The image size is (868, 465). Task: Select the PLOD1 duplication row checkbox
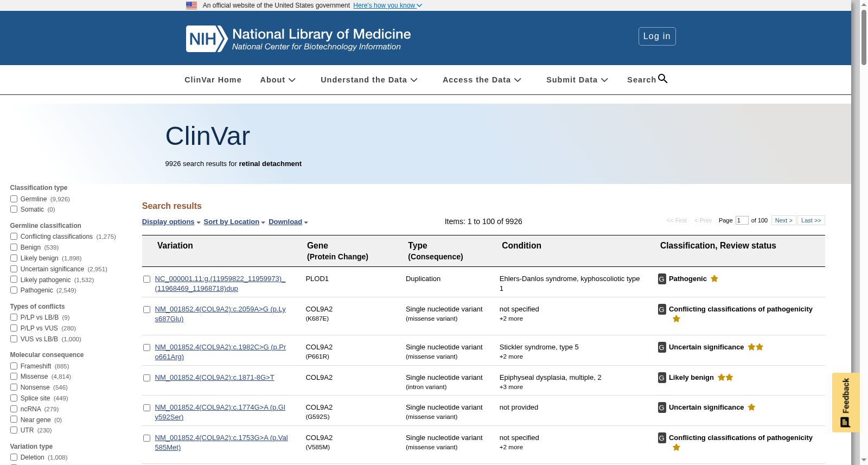(146, 279)
